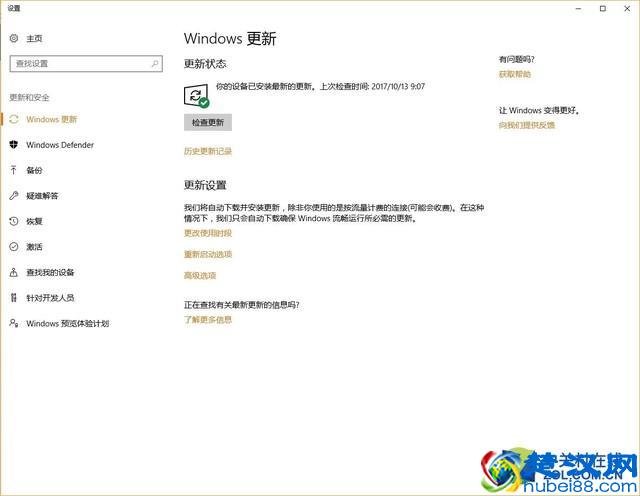Click the 更新和安全 category heading

29,98
